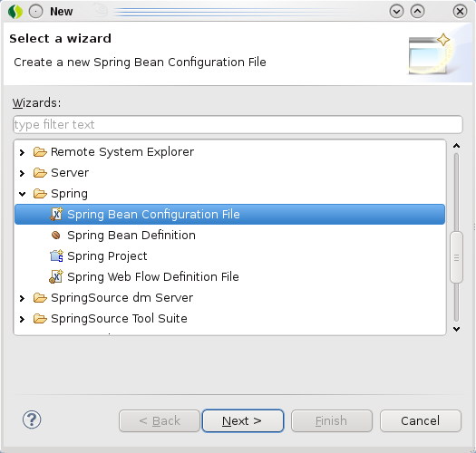Click the Remote System Explorer folder icon
This screenshot has height=453, width=476.
(40, 151)
